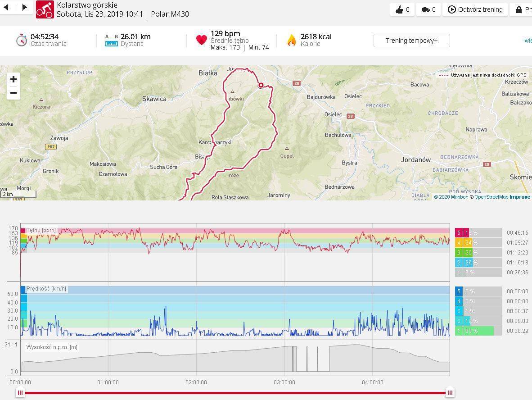
Task: Go to the previous training with left arrow
Action: point(6,7)
